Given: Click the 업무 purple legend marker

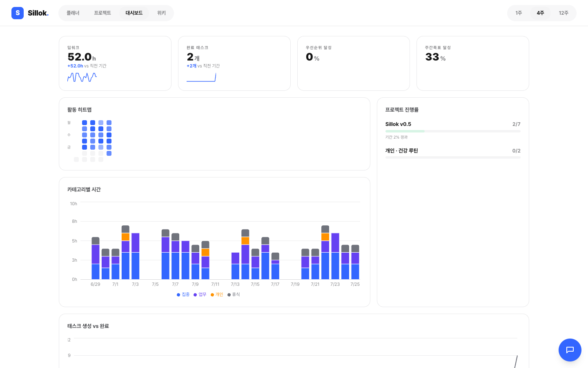Looking at the screenshot, I should [195, 295].
